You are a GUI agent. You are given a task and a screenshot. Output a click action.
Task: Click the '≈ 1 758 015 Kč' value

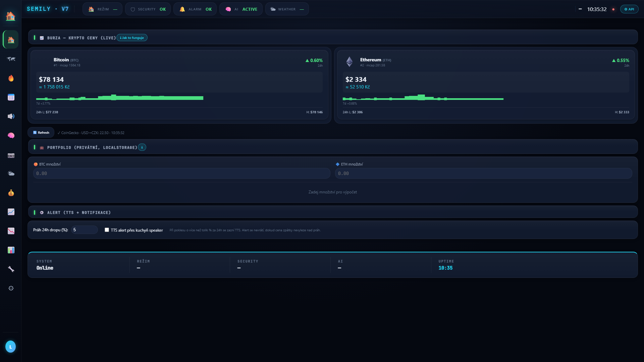pyautogui.click(x=54, y=87)
